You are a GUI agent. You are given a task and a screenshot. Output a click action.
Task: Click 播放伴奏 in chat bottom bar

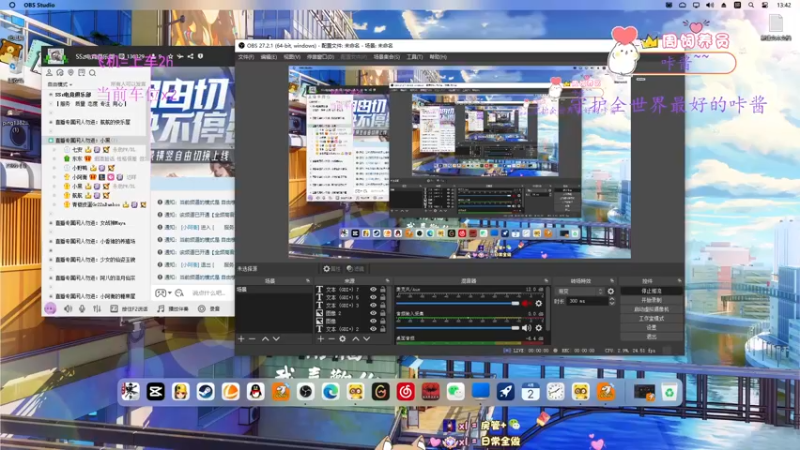pyautogui.click(x=172, y=309)
